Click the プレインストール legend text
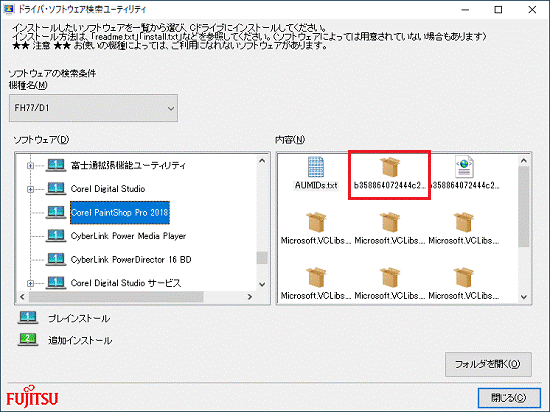This screenshot has width=550, height=412. (79, 318)
